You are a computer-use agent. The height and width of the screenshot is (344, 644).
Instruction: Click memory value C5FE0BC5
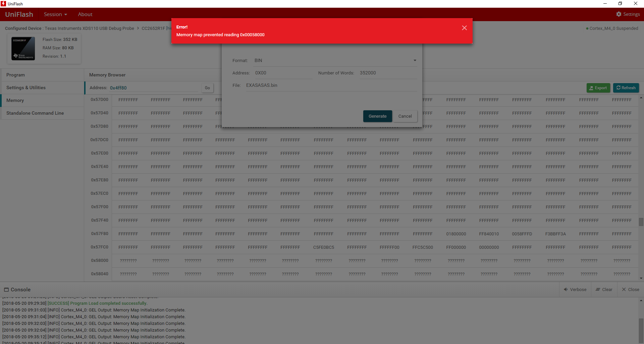[x=324, y=247]
